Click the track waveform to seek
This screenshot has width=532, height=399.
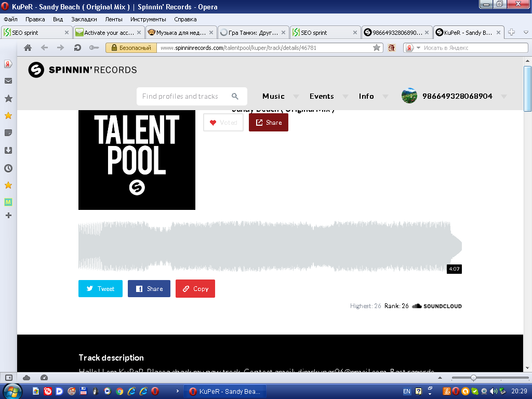[270, 247]
